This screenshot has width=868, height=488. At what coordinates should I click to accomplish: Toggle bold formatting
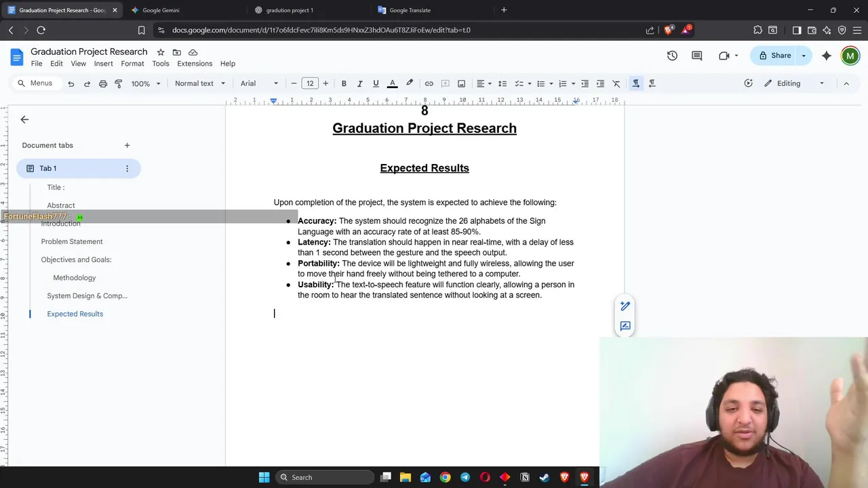click(x=344, y=83)
